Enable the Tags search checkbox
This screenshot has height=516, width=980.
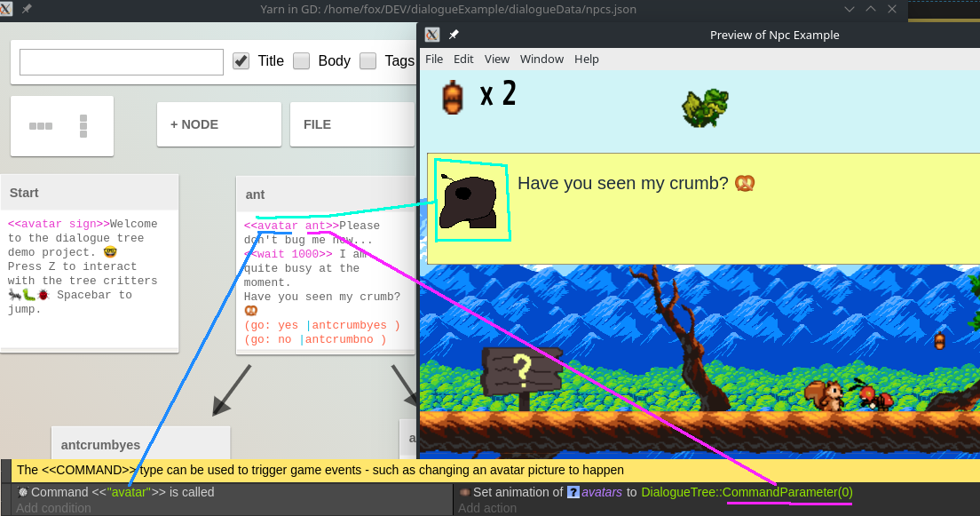[x=368, y=61]
